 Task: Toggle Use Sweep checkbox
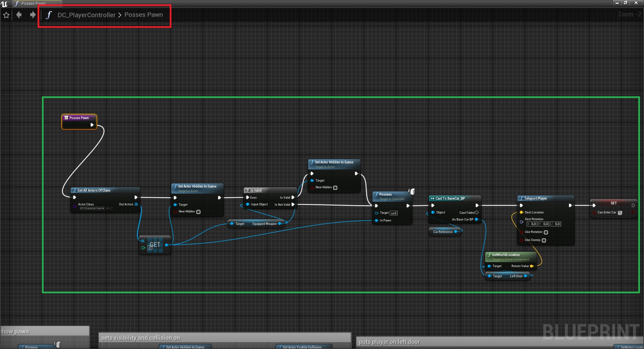(x=544, y=240)
